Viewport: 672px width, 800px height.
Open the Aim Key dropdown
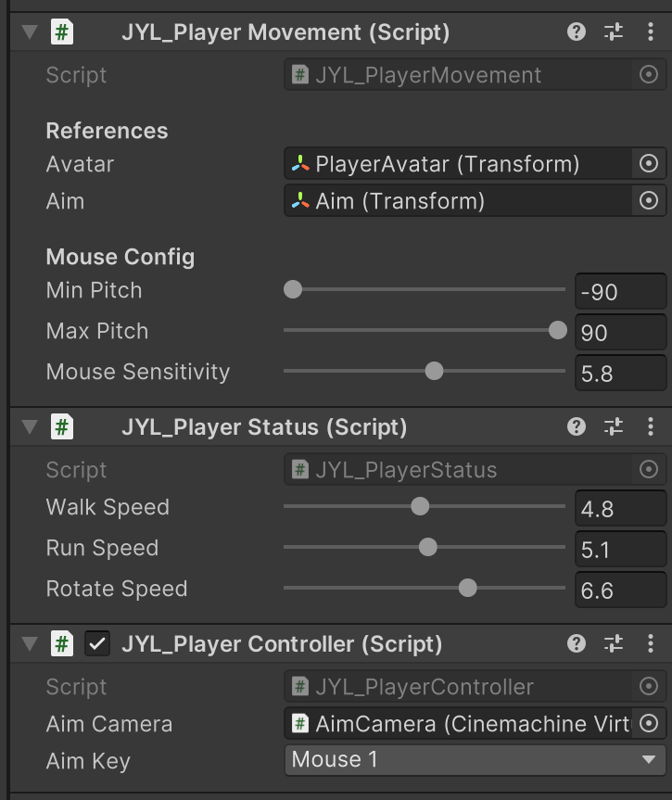tap(474, 760)
